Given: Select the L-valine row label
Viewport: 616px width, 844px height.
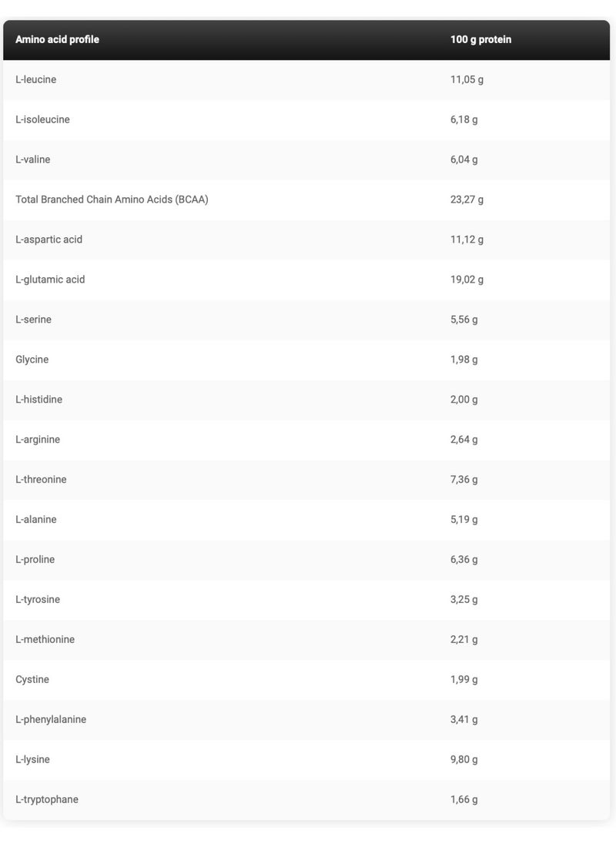Looking at the screenshot, I should point(33,159).
